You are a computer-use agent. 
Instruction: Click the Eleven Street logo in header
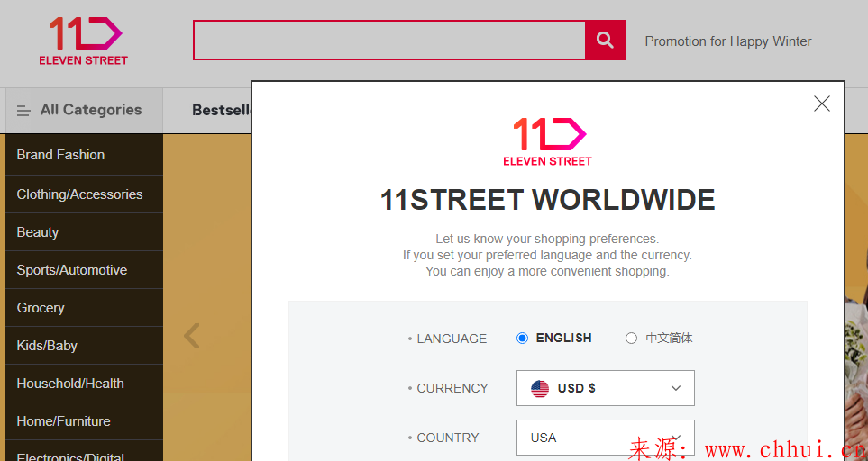84,41
